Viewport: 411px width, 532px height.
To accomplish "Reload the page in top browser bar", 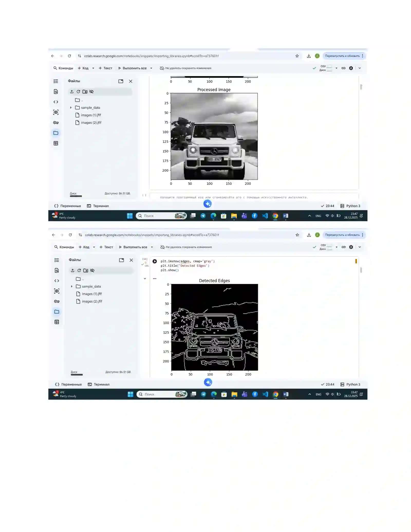I will coord(69,56).
